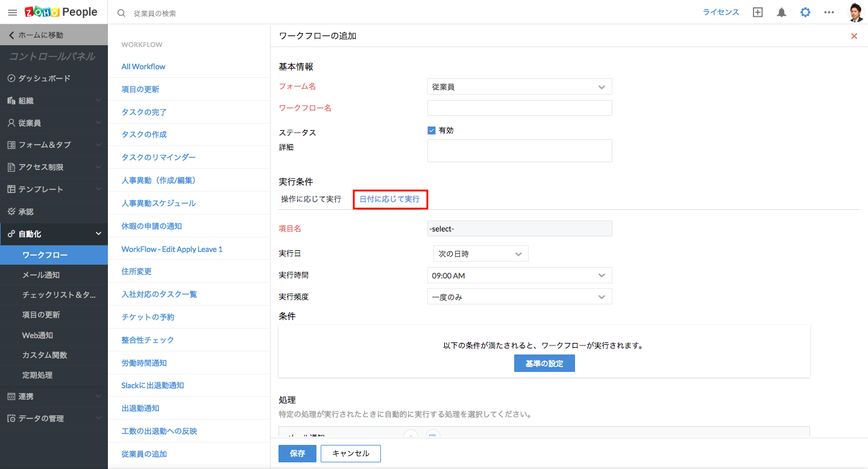Click the search magnifier icon
Viewport: 868px width, 469px height.
121,13
